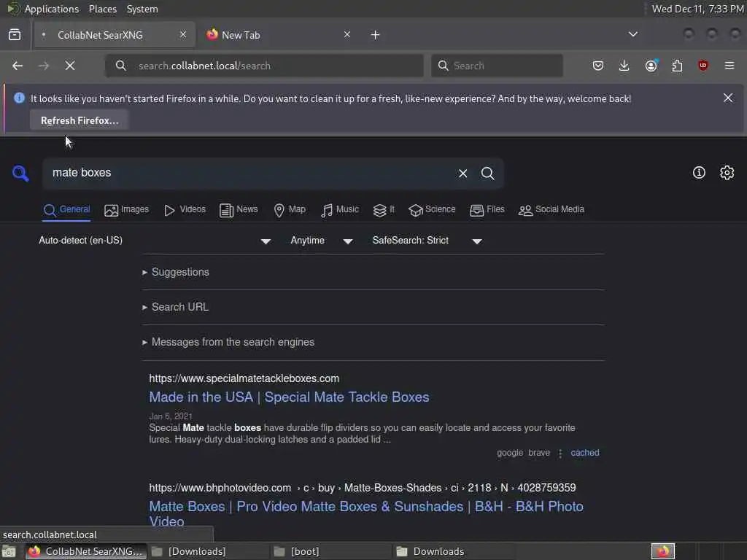Select the CollabNet SearXNG browser tab

113,35
